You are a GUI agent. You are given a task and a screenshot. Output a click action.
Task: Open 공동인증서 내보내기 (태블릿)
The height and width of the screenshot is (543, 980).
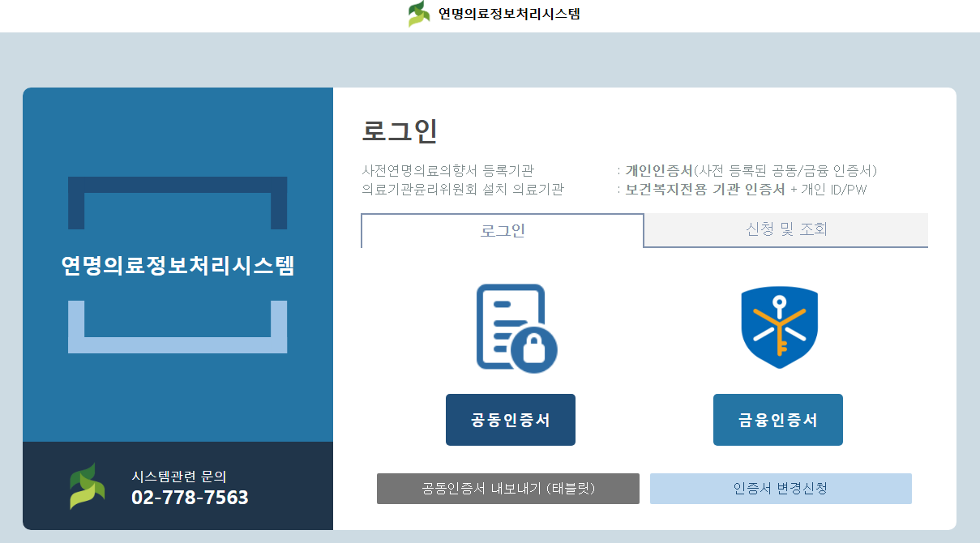click(508, 489)
